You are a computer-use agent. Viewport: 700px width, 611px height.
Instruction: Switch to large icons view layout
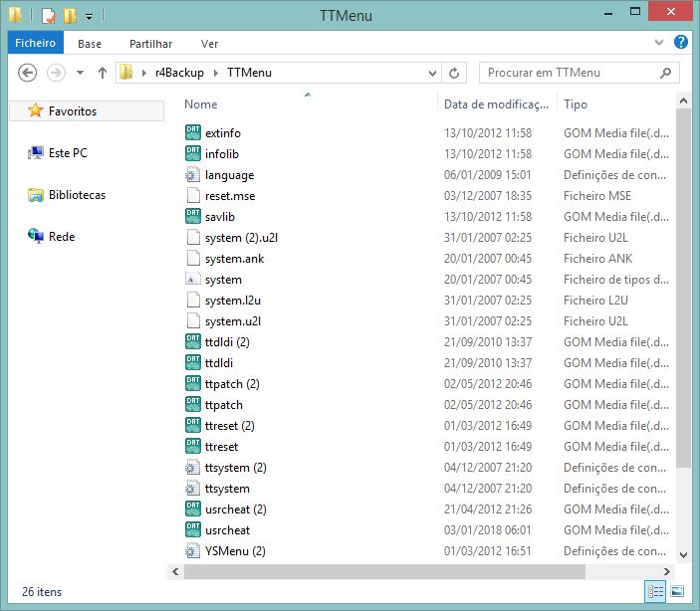click(677, 592)
